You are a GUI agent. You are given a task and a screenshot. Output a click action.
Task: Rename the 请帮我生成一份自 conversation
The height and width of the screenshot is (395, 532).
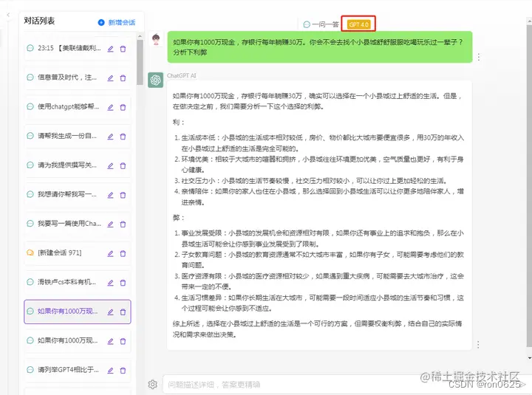point(110,137)
